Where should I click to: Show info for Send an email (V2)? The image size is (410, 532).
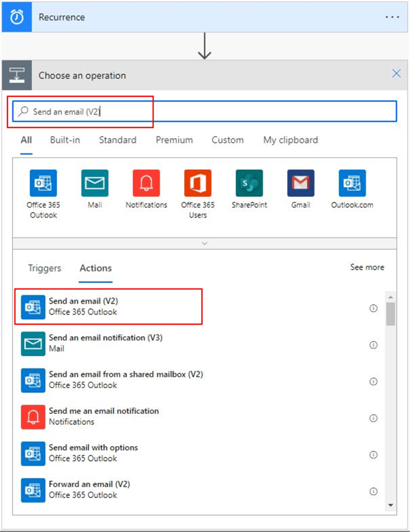click(x=373, y=308)
